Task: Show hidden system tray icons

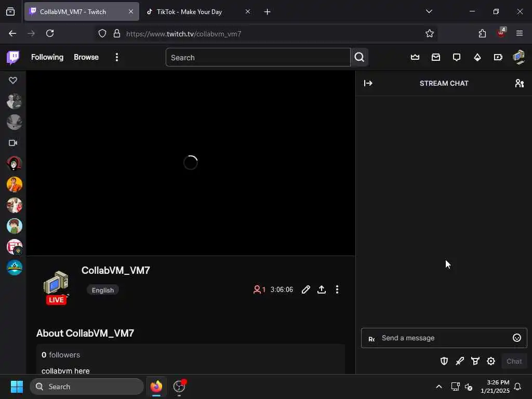Action: click(439, 387)
